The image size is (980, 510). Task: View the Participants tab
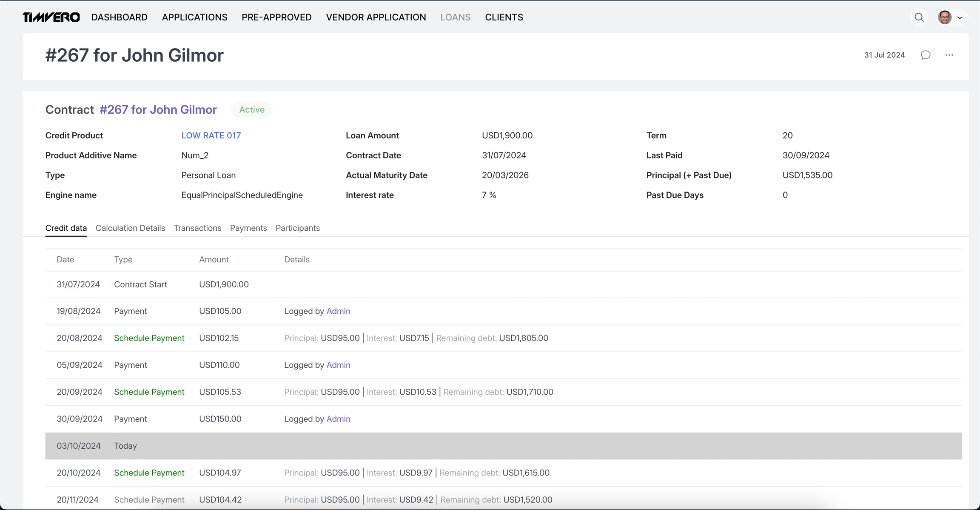pos(297,228)
